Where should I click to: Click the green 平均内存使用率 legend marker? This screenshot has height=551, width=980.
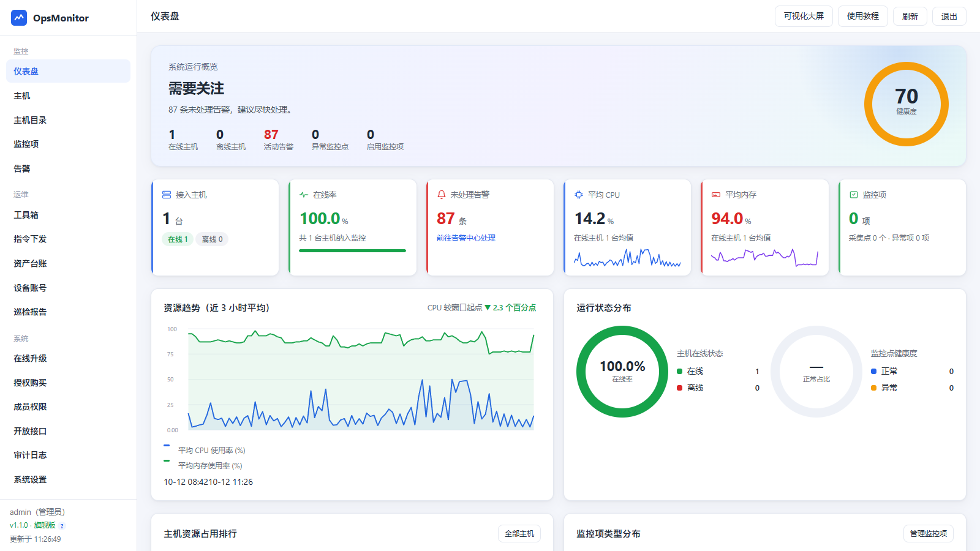click(167, 460)
